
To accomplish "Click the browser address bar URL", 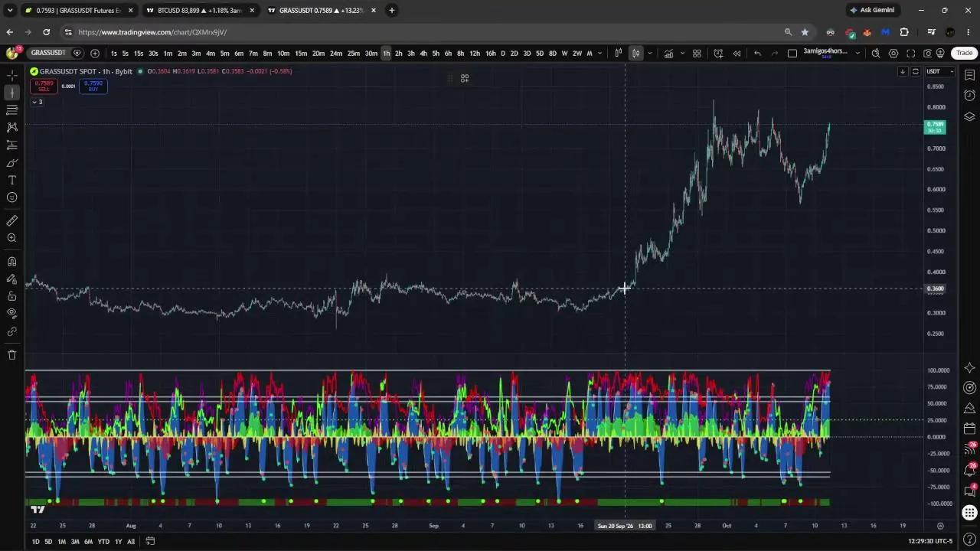I will (152, 32).
